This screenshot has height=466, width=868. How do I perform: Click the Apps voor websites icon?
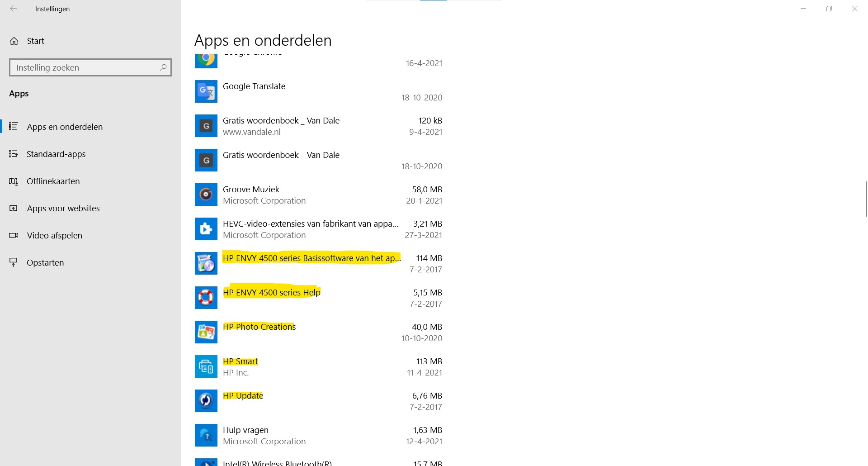tap(14, 208)
